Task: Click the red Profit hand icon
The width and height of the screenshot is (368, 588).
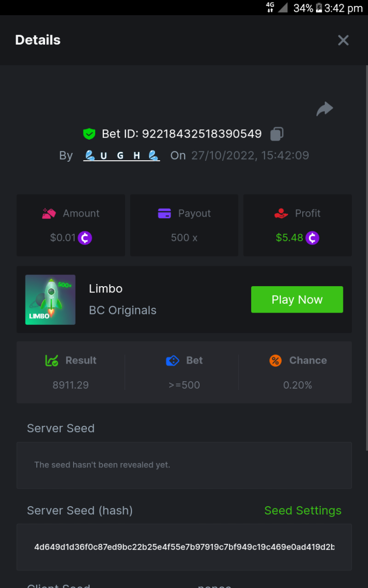Action: (x=281, y=214)
